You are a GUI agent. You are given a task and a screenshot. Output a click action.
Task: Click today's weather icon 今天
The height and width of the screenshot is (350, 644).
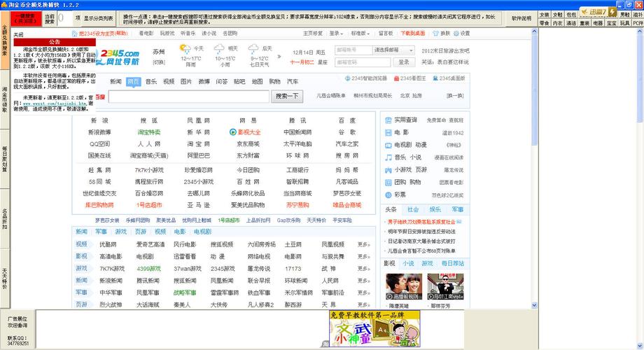pyautogui.click(x=185, y=48)
